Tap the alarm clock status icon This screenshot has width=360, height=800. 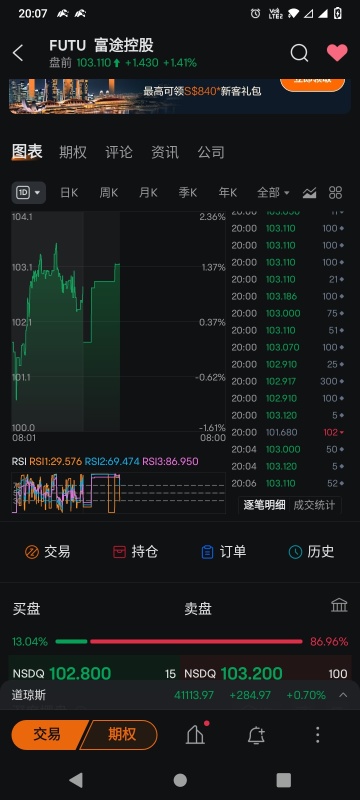point(255,14)
